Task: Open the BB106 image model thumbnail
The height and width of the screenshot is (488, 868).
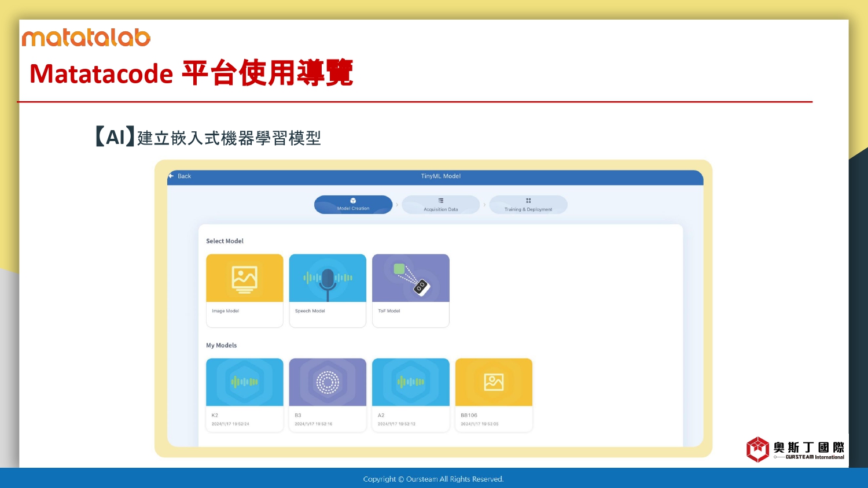Action: 494,382
